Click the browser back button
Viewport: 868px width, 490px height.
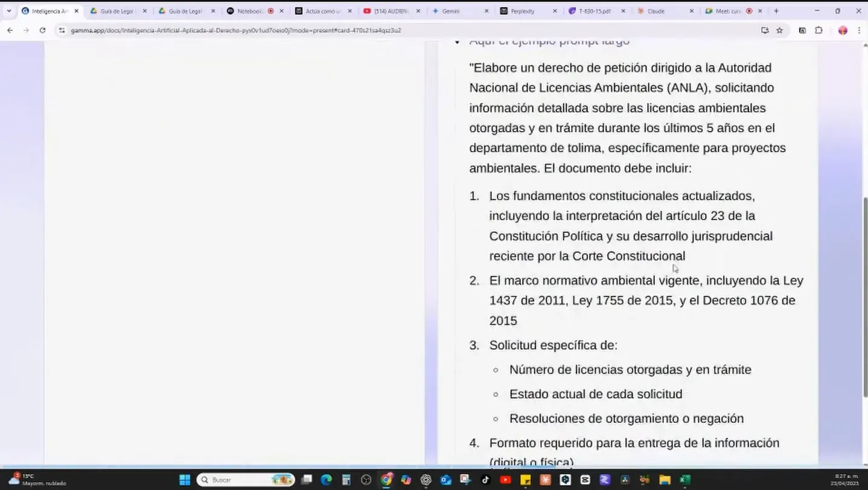[x=10, y=30]
